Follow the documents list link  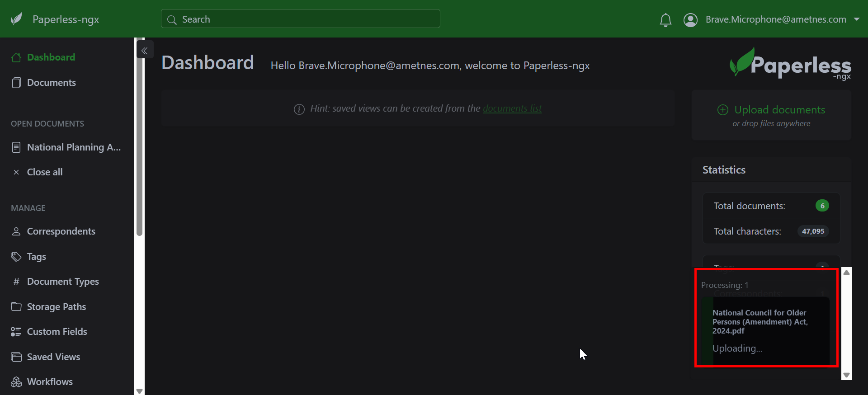click(x=512, y=108)
